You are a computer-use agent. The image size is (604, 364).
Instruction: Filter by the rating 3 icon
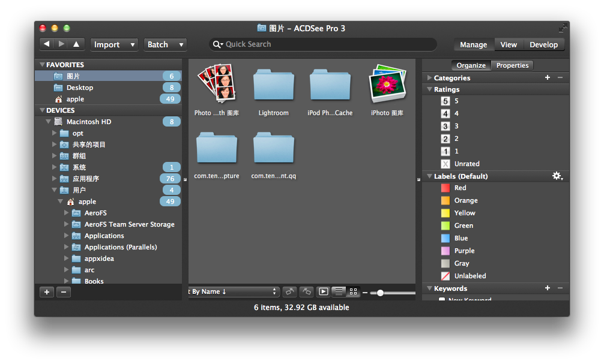point(445,126)
